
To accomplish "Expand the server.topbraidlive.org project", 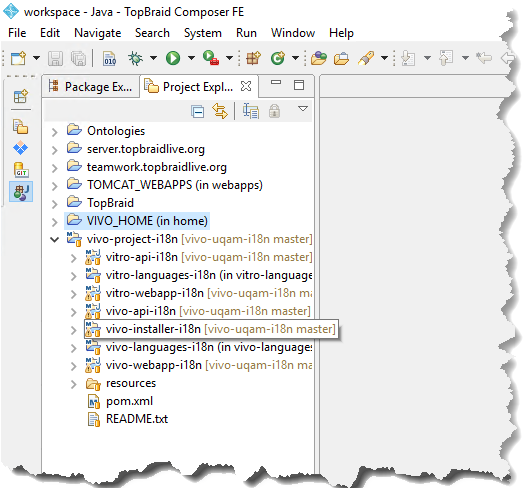I will 54,150.
